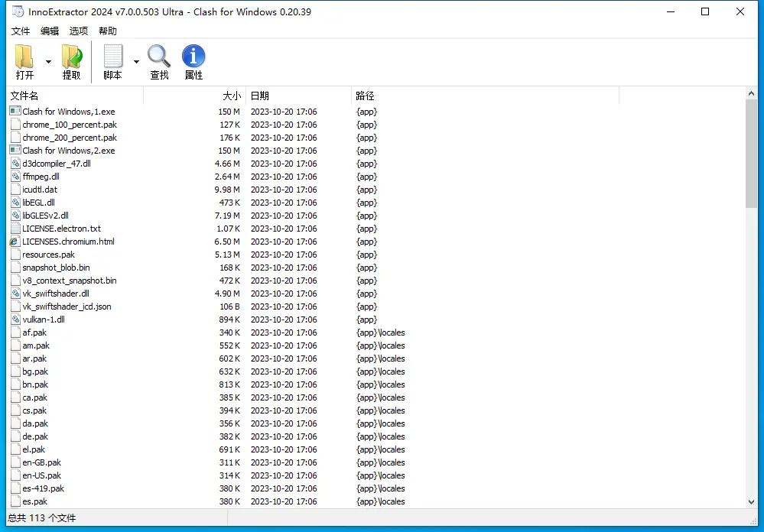Click the {app}\locales path of af.pak
The width and height of the screenshot is (764, 532).
click(381, 332)
